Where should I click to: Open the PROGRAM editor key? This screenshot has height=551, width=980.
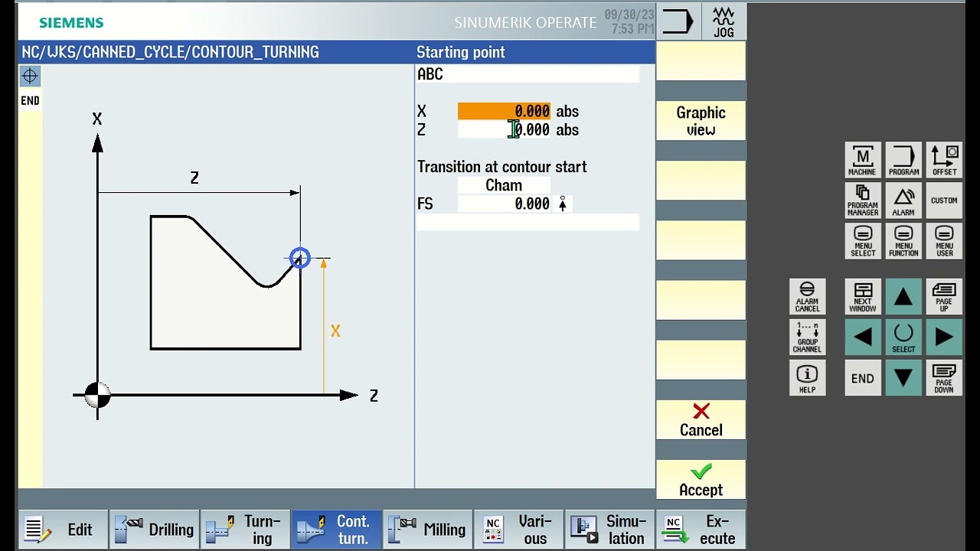pos(903,160)
